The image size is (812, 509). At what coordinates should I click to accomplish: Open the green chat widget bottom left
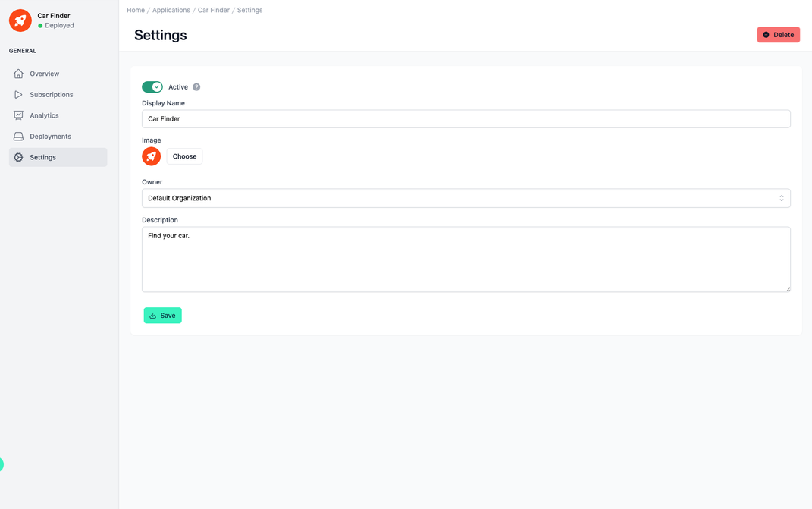[2, 465]
